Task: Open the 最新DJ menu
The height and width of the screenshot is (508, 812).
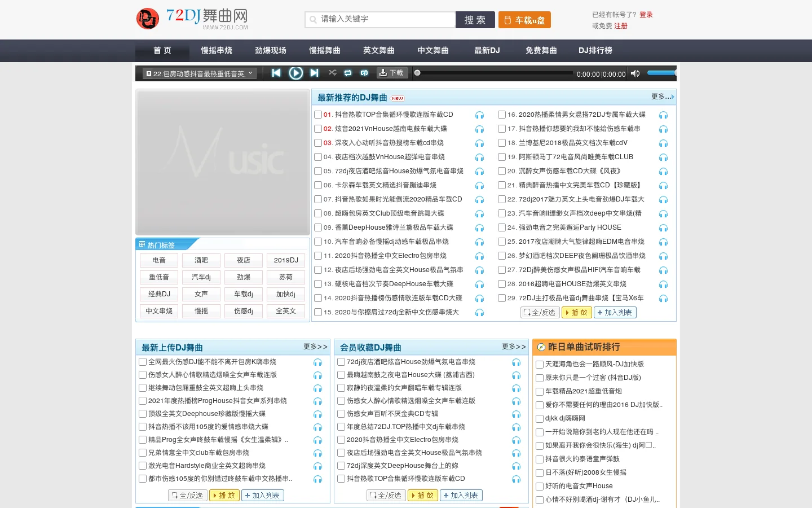Action: [487, 50]
